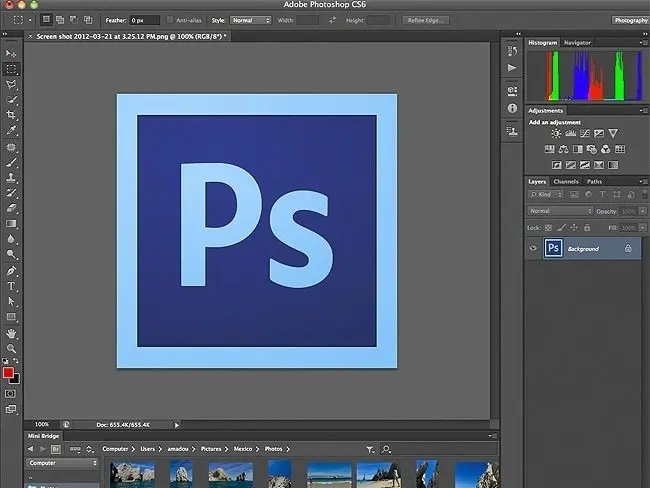Open the History panel icon
Screen dimensions: 650x488
[x=512, y=51]
